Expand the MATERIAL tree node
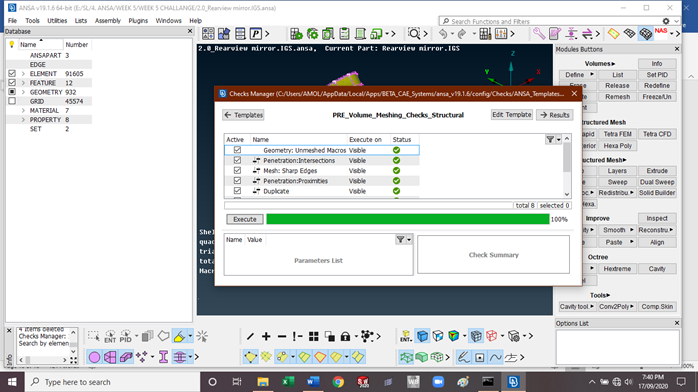This screenshot has width=698, height=392. point(23,110)
